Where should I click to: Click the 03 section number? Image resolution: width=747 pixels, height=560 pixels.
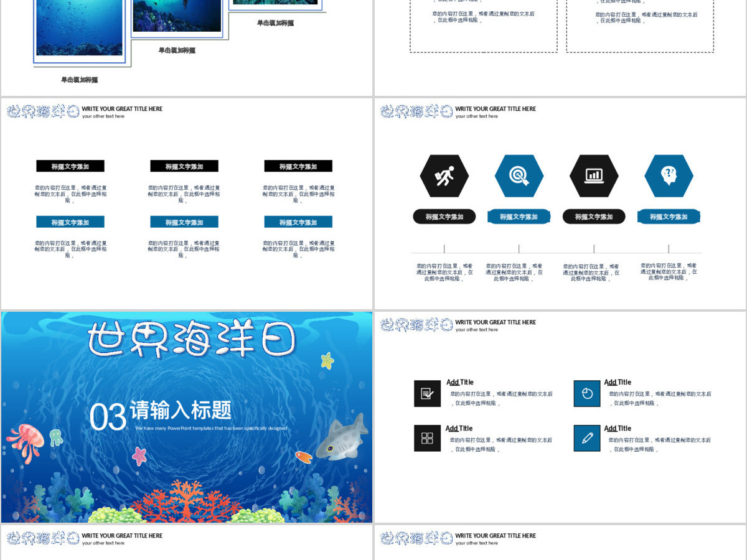(108, 417)
